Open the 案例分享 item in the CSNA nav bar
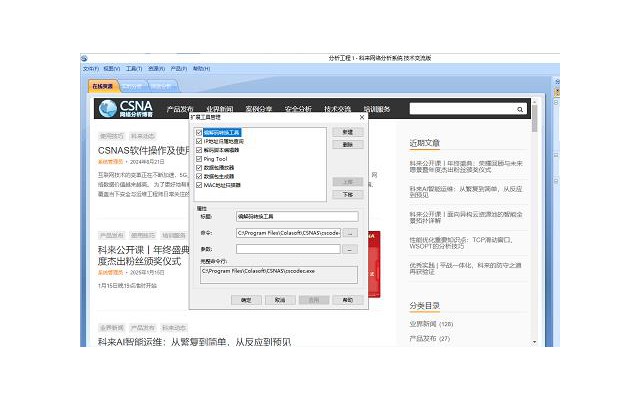This screenshot has height=400, width=640. 259,109
